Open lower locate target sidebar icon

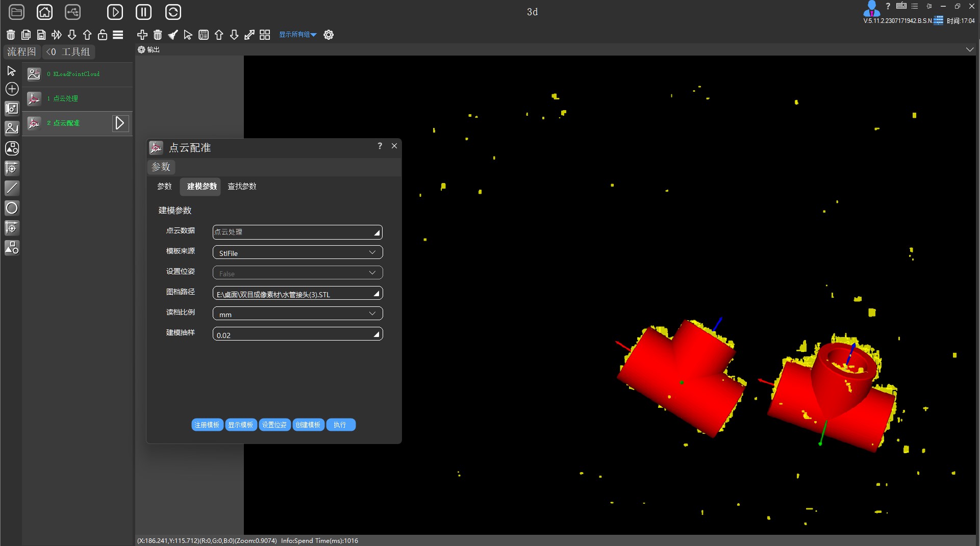coord(12,227)
